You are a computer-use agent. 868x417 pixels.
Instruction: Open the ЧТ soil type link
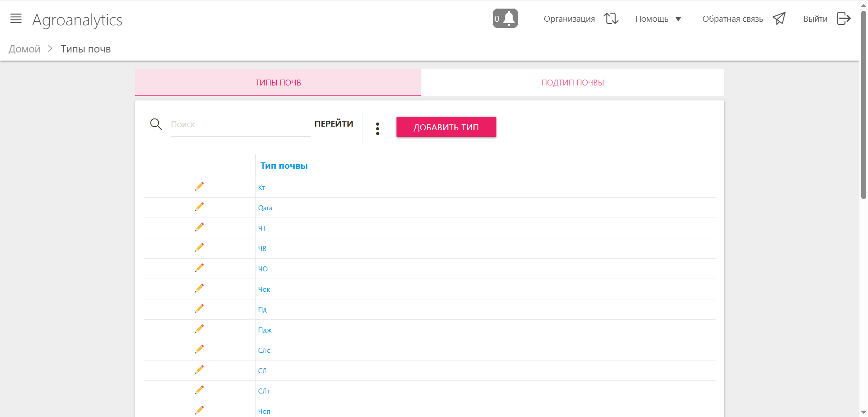262,228
